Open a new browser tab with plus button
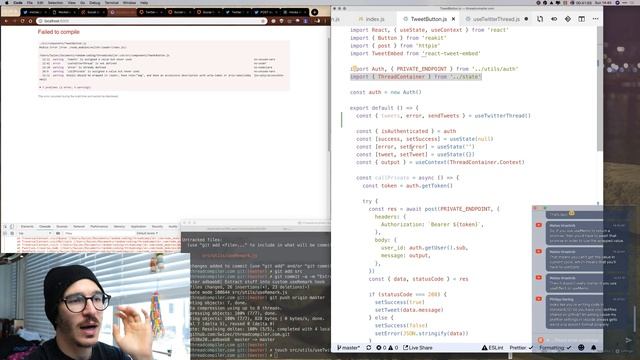The image size is (640, 360). coord(315,12)
